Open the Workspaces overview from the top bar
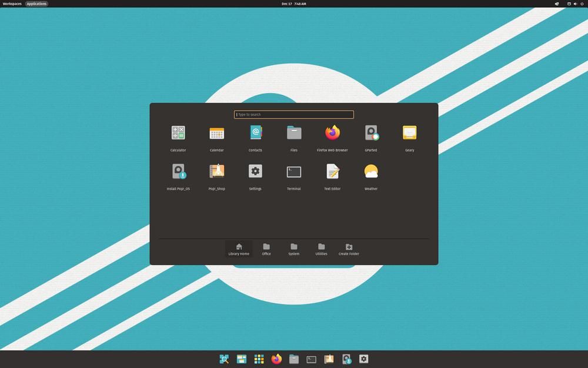The height and width of the screenshot is (368, 588). click(x=12, y=4)
